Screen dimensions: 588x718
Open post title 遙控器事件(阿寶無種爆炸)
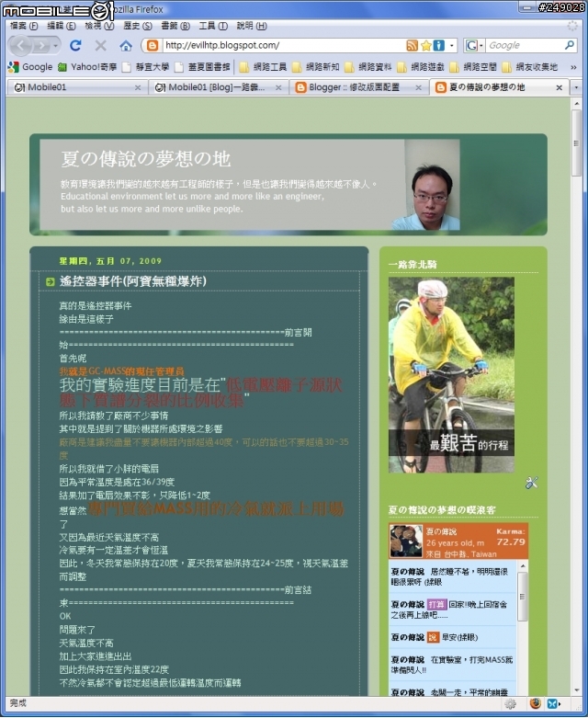pos(132,281)
